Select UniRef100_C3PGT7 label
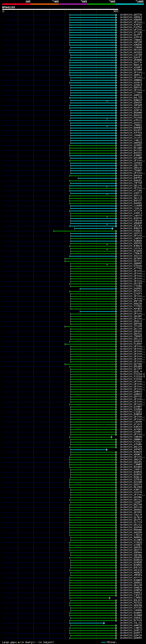 [x=131, y=595]
